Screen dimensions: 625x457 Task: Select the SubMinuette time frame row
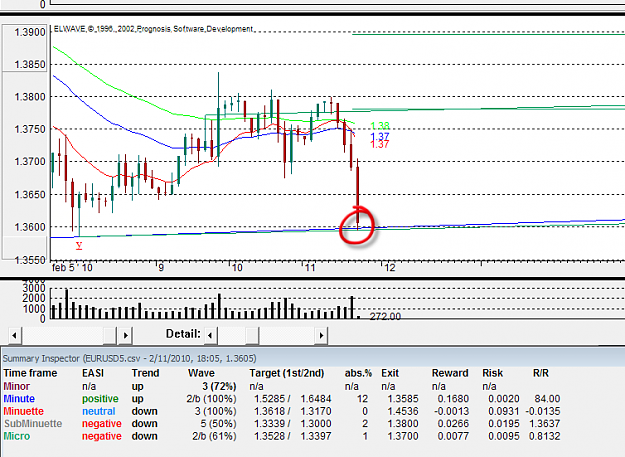pyautogui.click(x=281, y=424)
